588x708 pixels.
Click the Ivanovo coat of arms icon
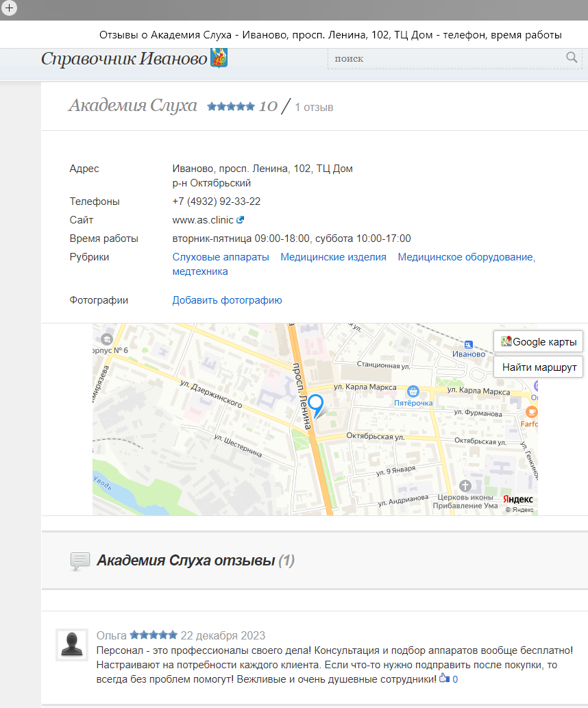coord(219,58)
